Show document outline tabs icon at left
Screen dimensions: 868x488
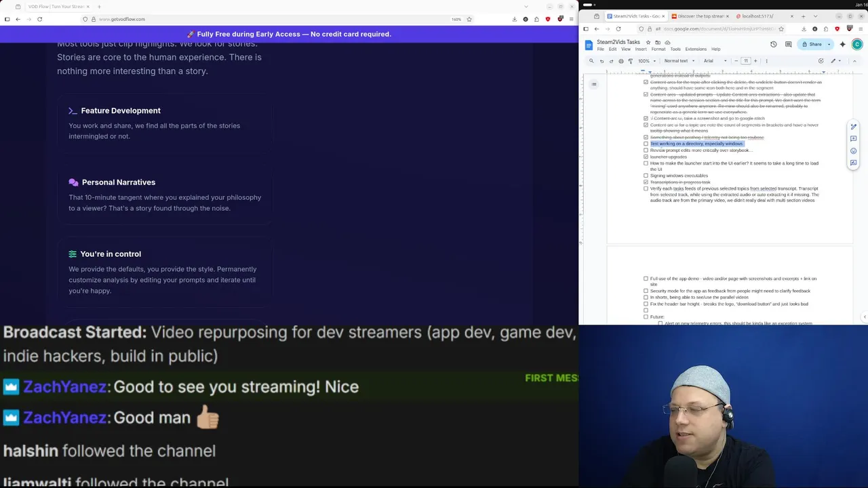593,84
